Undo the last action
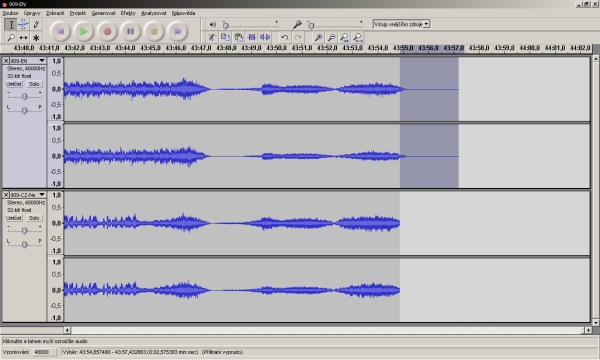This screenshot has width=600, height=360. coord(284,37)
